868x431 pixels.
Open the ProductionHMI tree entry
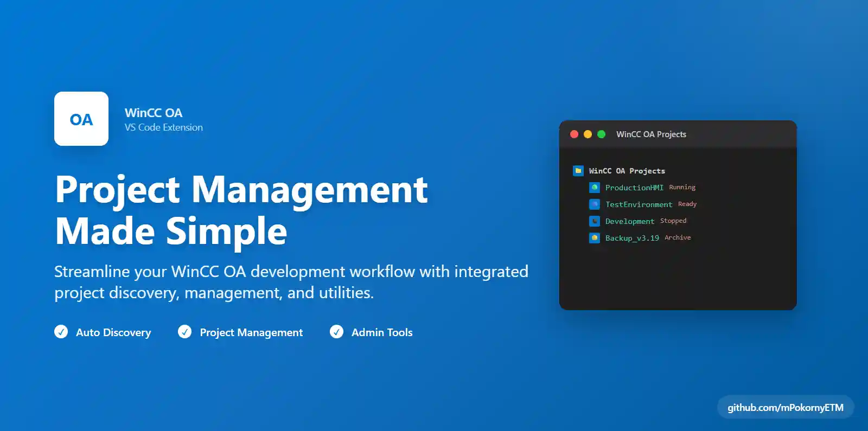pos(634,188)
